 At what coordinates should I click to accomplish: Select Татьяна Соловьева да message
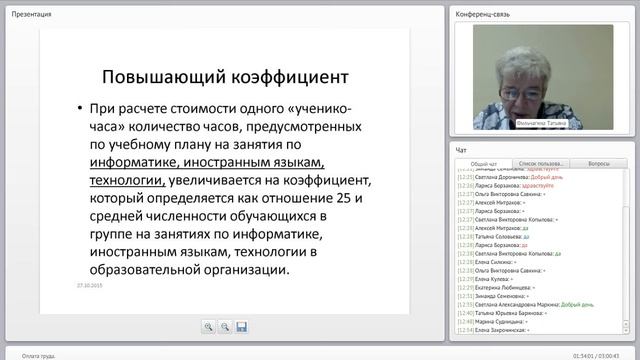pyautogui.click(x=493, y=237)
